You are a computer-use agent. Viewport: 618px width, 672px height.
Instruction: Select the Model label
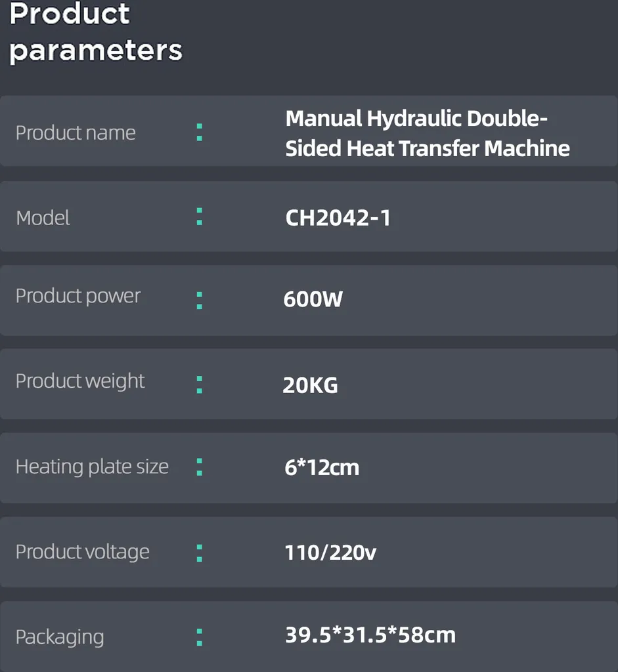pos(43,218)
